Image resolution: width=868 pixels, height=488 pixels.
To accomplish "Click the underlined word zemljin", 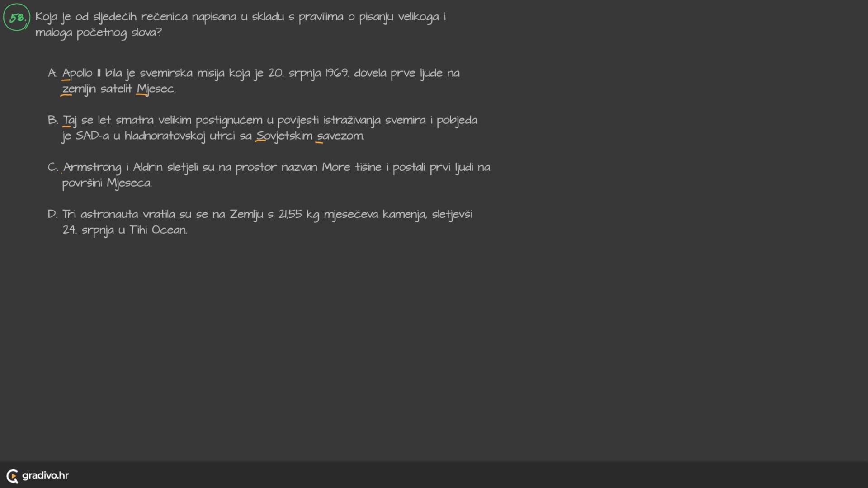I will (x=79, y=89).
